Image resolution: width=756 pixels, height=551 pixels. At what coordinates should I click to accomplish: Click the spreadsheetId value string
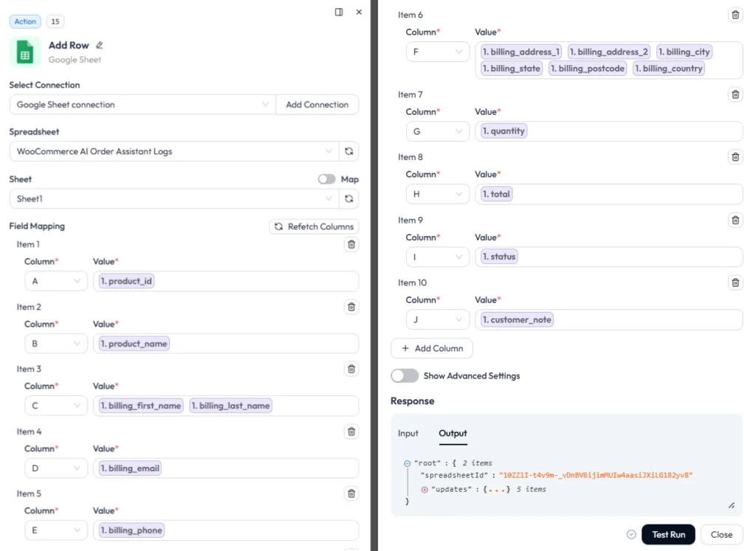click(596, 475)
